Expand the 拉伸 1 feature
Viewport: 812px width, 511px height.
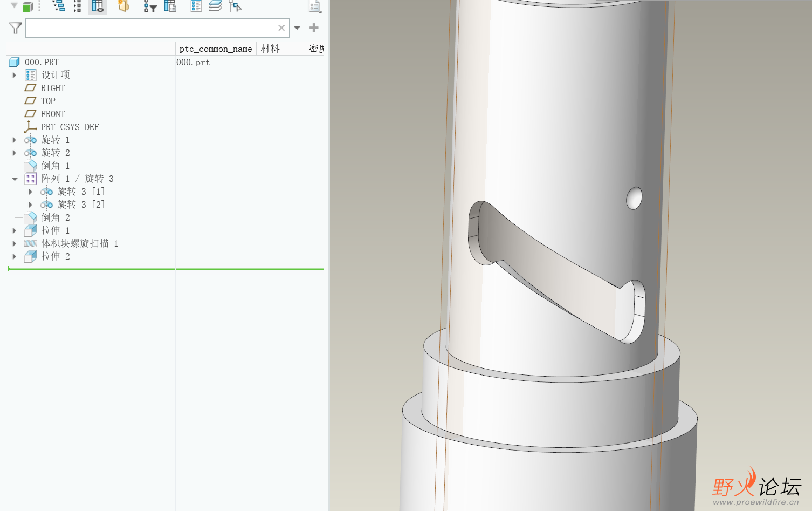15,230
